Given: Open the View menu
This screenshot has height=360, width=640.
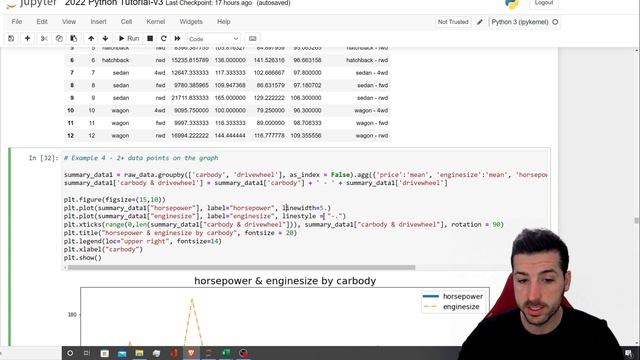Looking at the screenshot, I should (x=69, y=22).
